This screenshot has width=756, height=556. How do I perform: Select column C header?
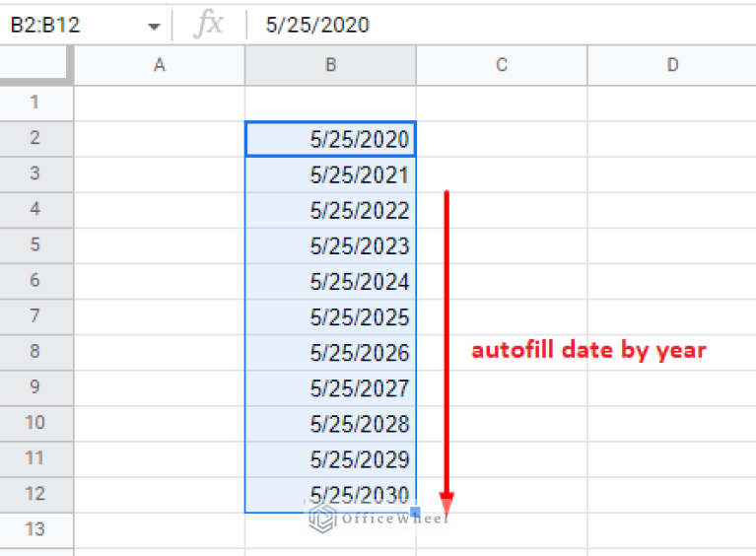(x=502, y=65)
